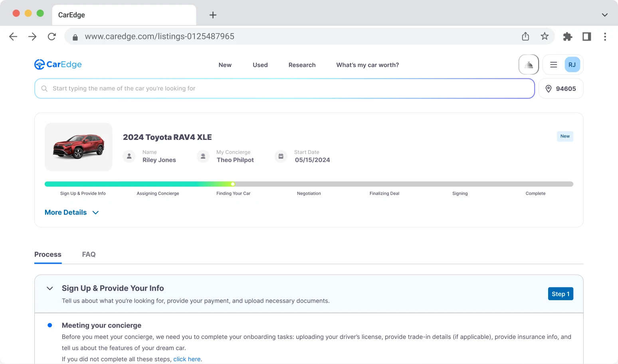The height and width of the screenshot is (364, 618).
Task: Follow the "click here" link
Action: pyautogui.click(x=187, y=359)
